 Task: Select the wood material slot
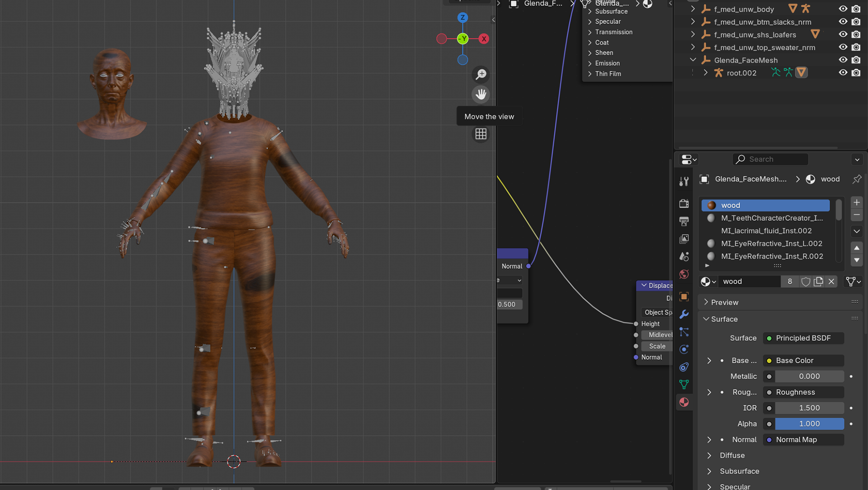tap(765, 205)
